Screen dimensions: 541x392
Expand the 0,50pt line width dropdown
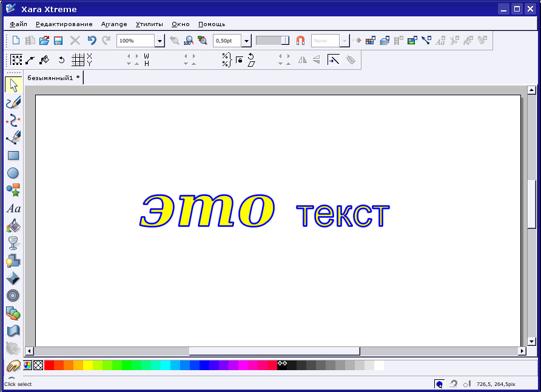point(246,41)
